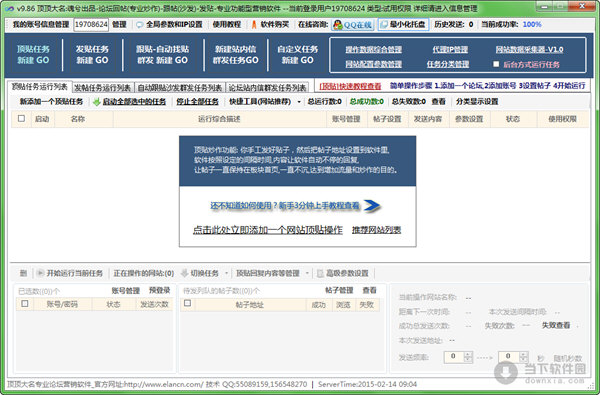Switch to the 顶贴任务运行列表 tab
The width and height of the screenshot is (600, 395).
click(39, 87)
